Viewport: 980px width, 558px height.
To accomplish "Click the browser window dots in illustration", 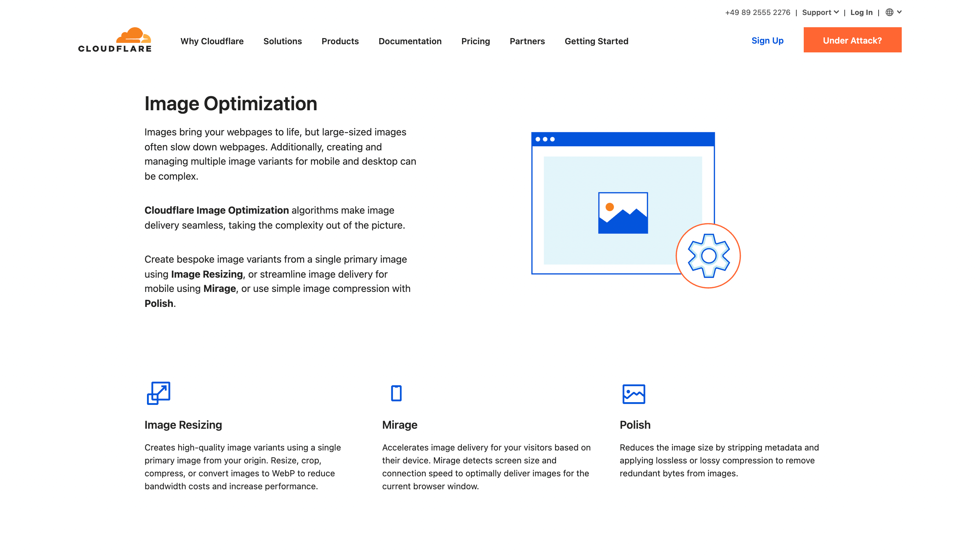I will point(545,139).
